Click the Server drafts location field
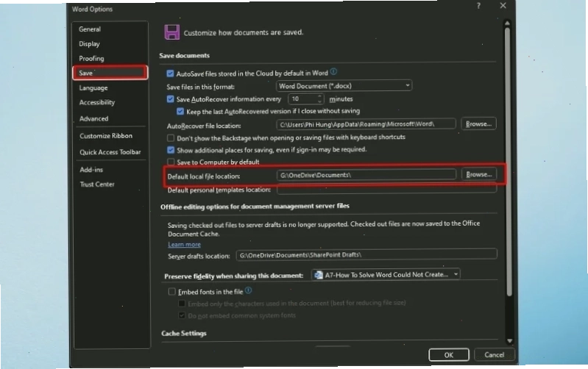Viewport: 588px width, 369px height. (x=366, y=255)
